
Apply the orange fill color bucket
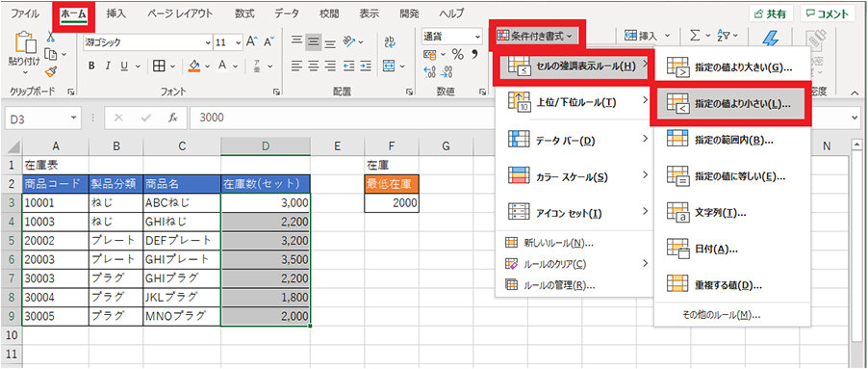point(193,66)
